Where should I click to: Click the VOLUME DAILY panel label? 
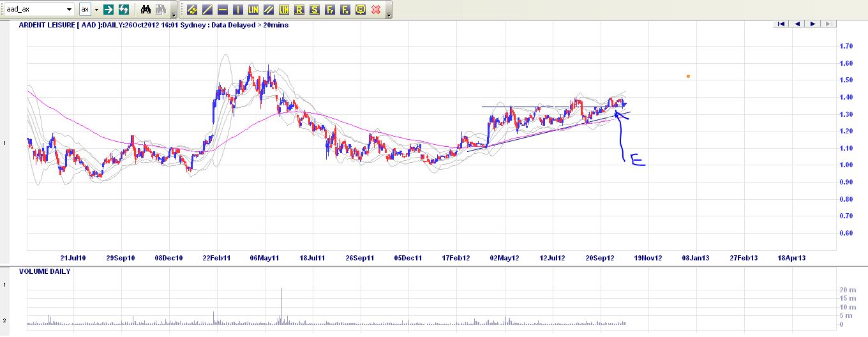click(45, 271)
